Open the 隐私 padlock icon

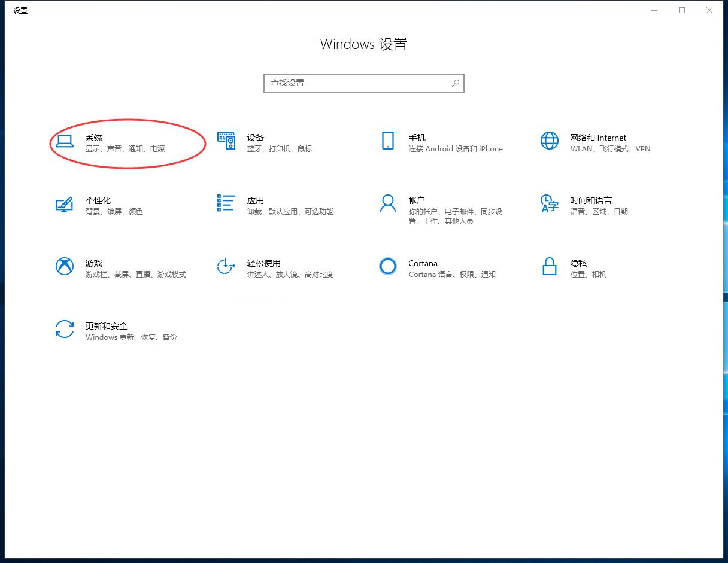pyautogui.click(x=549, y=266)
